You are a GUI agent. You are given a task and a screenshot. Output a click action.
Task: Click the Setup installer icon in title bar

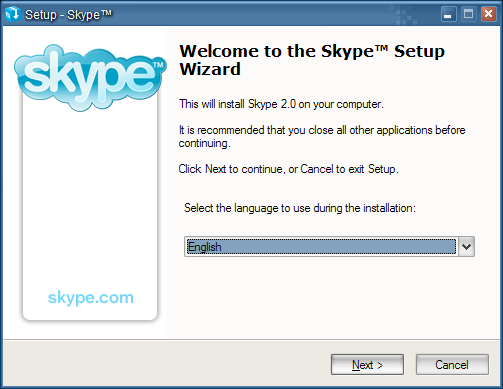pos(13,14)
